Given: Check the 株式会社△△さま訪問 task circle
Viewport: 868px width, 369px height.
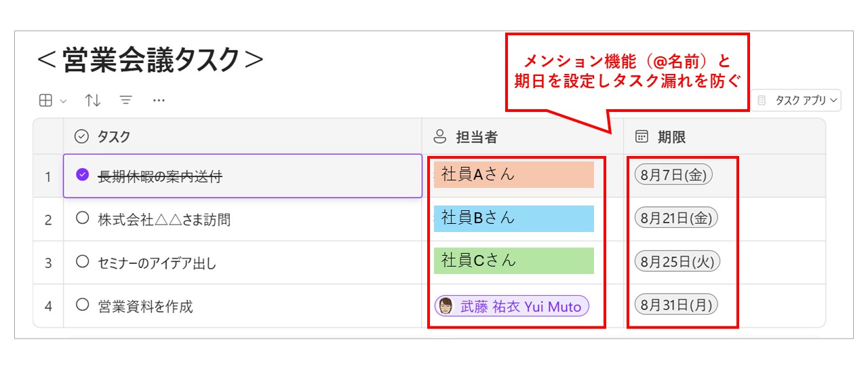Looking at the screenshot, I should click(83, 218).
